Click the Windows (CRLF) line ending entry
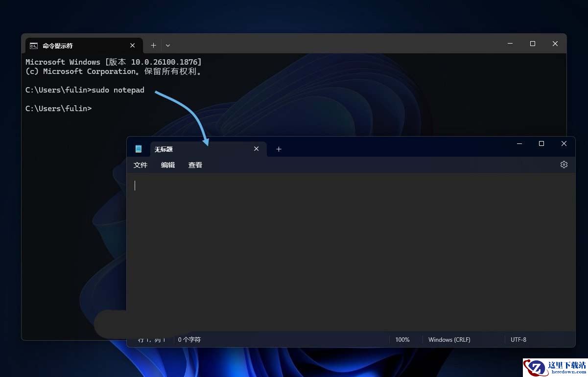 [x=449, y=339]
